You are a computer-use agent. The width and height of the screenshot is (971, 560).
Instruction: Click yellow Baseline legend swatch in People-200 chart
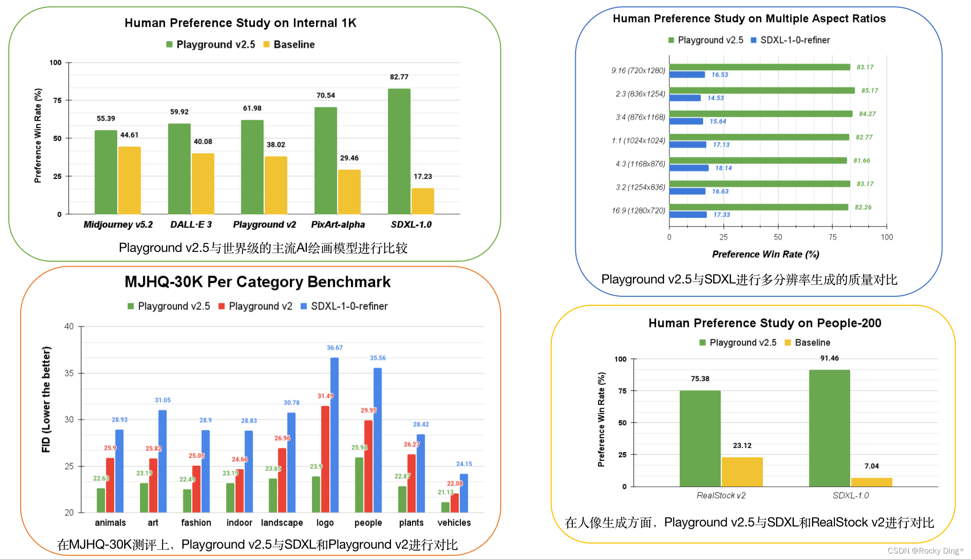click(x=788, y=343)
